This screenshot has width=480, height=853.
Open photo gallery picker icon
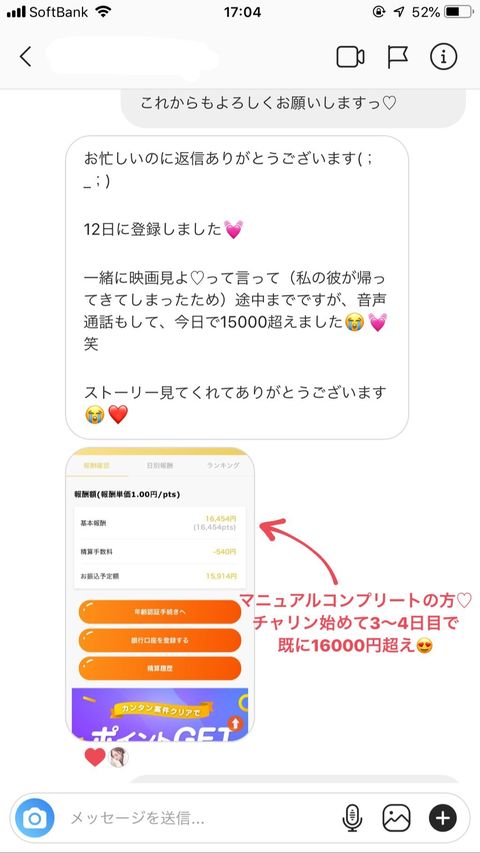[396, 817]
